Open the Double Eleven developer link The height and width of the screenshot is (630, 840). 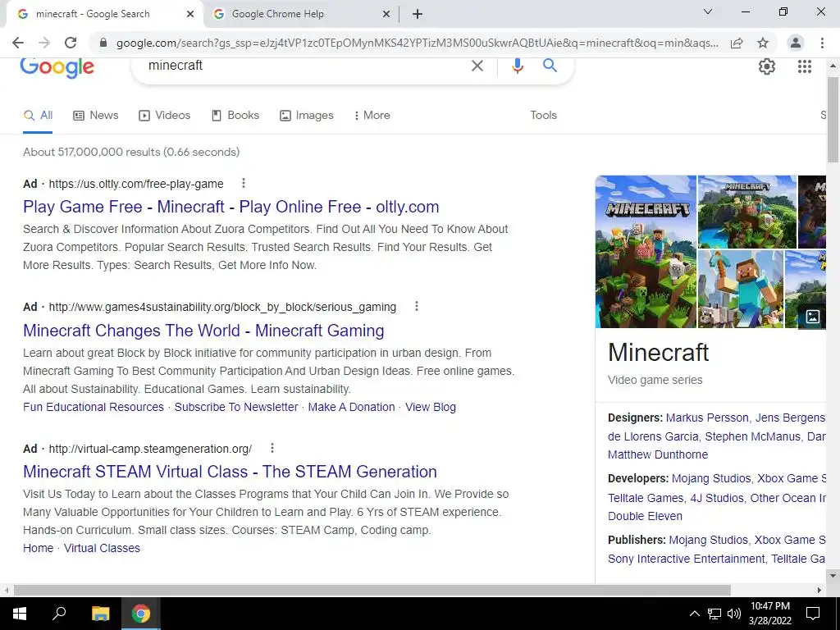click(x=645, y=517)
